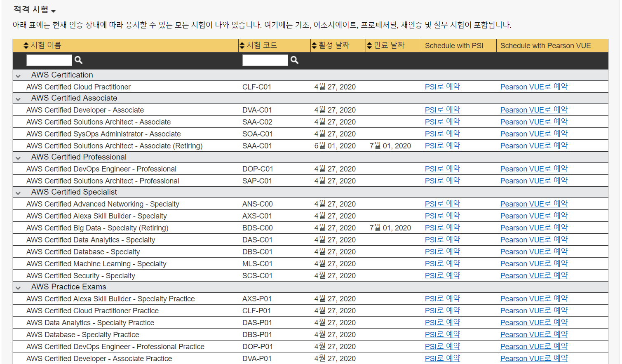Select AWS Certified Solutions Architect - Associate (Retiring) row
Image resolution: width=622 pixels, height=364 pixels.
tap(310, 146)
